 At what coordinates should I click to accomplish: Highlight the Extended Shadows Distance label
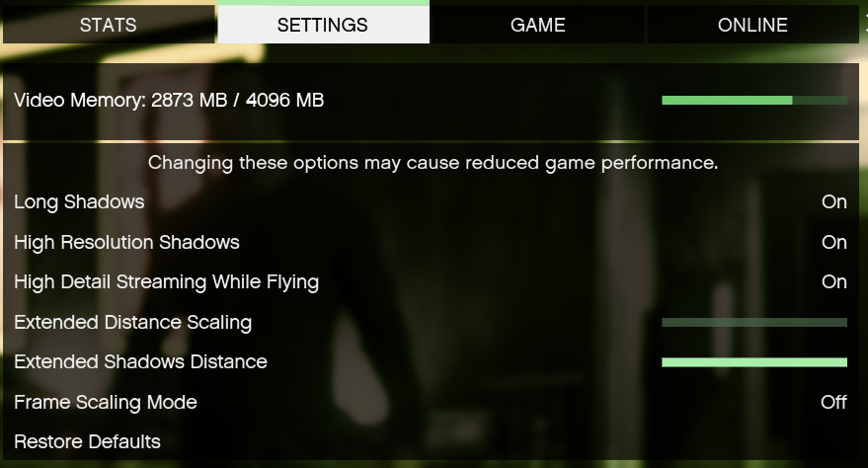click(x=140, y=361)
